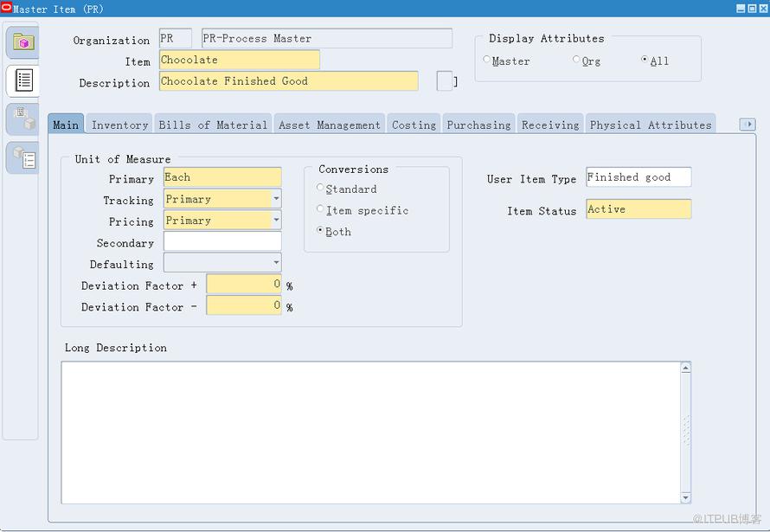Open the grid and cube sidebar icon
Screen dimensions: 770x532
click(x=23, y=119)
